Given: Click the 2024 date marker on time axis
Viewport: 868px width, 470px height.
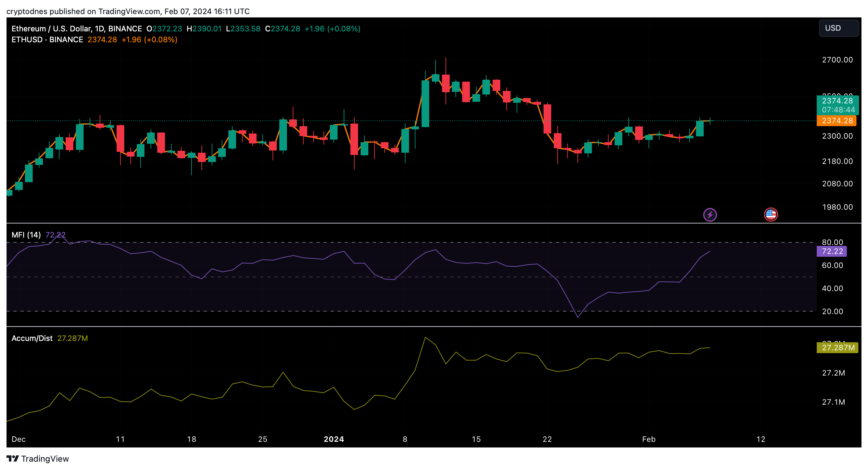Looking at the screenshot, I should (333, 439).
